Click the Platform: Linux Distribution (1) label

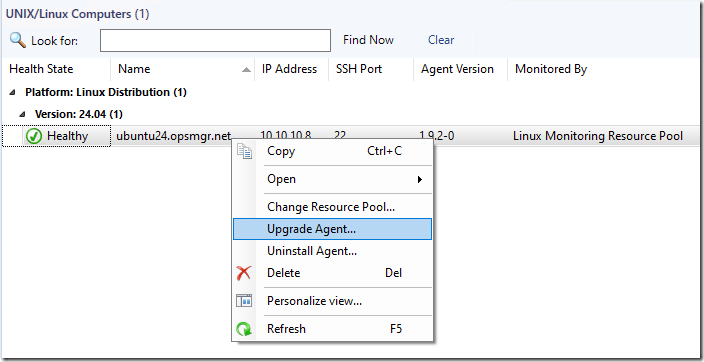tap(106, 93)
